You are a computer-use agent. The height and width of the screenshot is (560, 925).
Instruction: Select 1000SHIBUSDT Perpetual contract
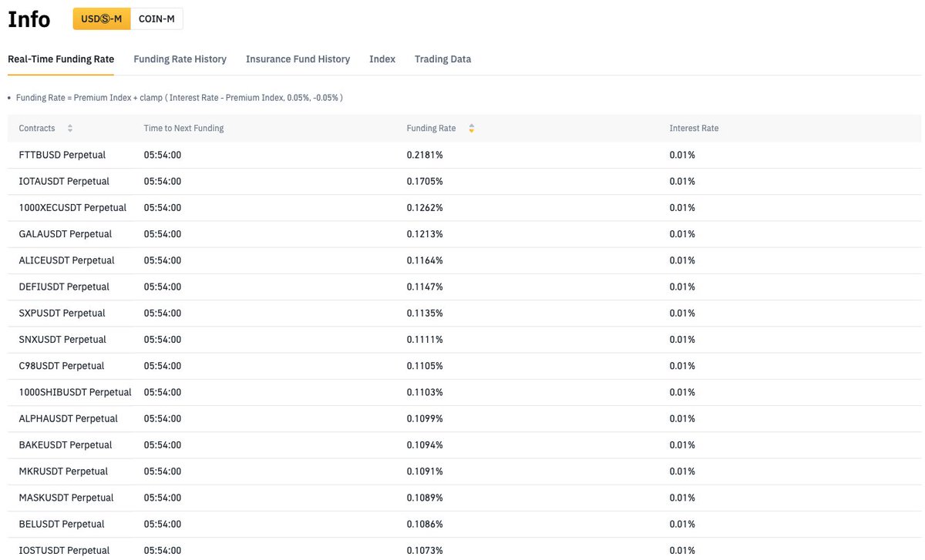75,392
